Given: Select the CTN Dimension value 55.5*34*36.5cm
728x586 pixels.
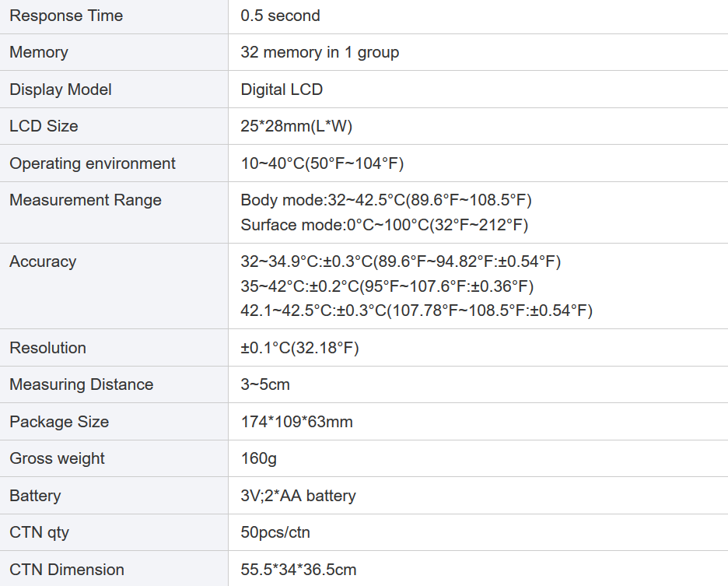Looking at the screenshot, I should tap(298, 570).
